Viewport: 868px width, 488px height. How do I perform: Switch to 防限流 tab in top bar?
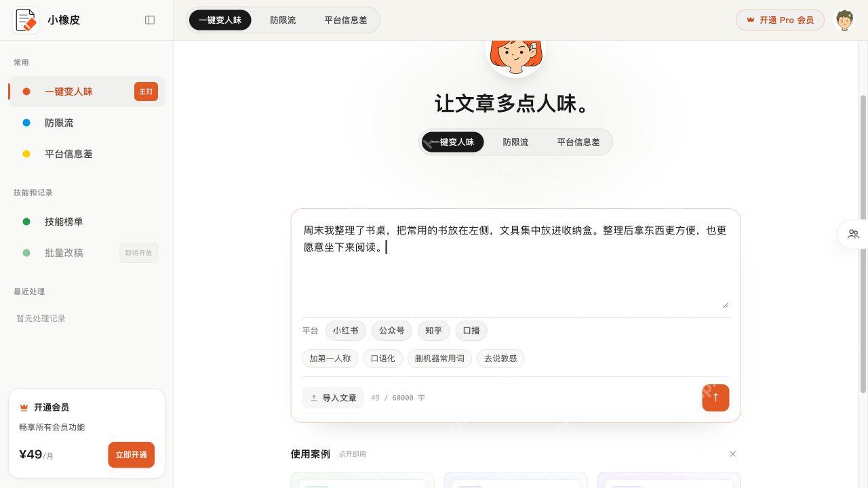[x=283, y=20]
